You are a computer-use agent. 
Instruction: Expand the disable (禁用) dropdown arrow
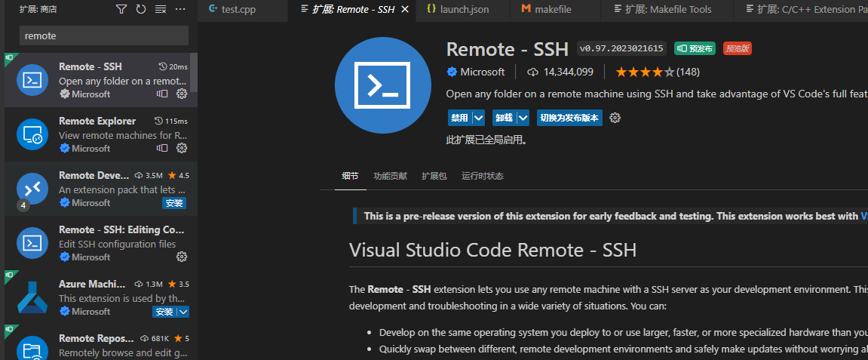coord(479,118)
